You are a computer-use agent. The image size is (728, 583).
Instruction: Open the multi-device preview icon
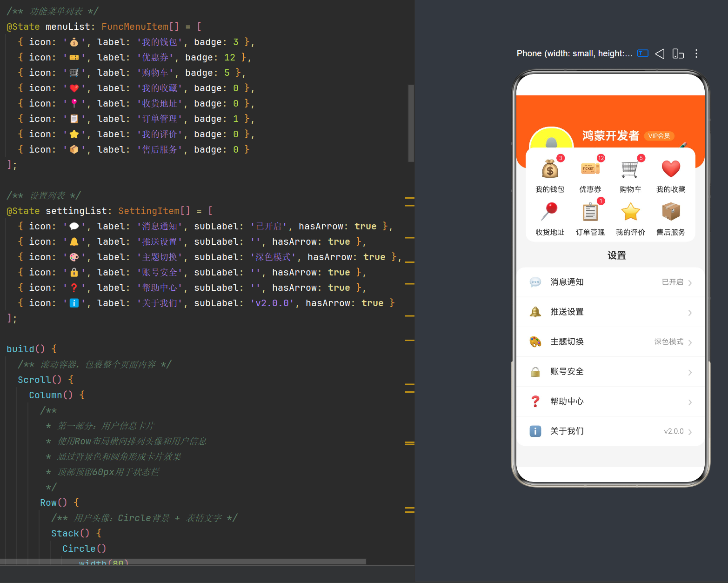coord(678,54)
